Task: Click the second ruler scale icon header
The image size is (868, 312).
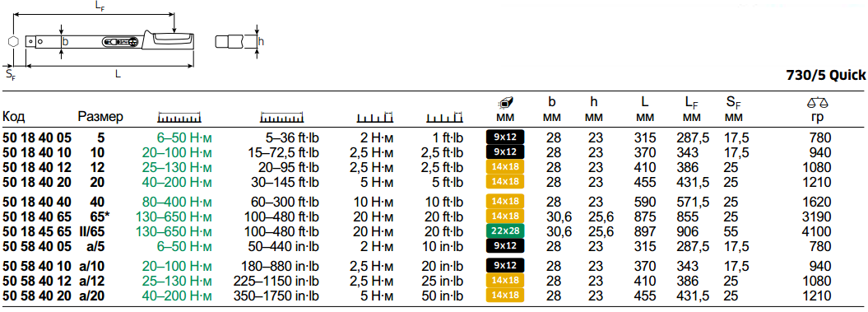Action: [282, 118]
